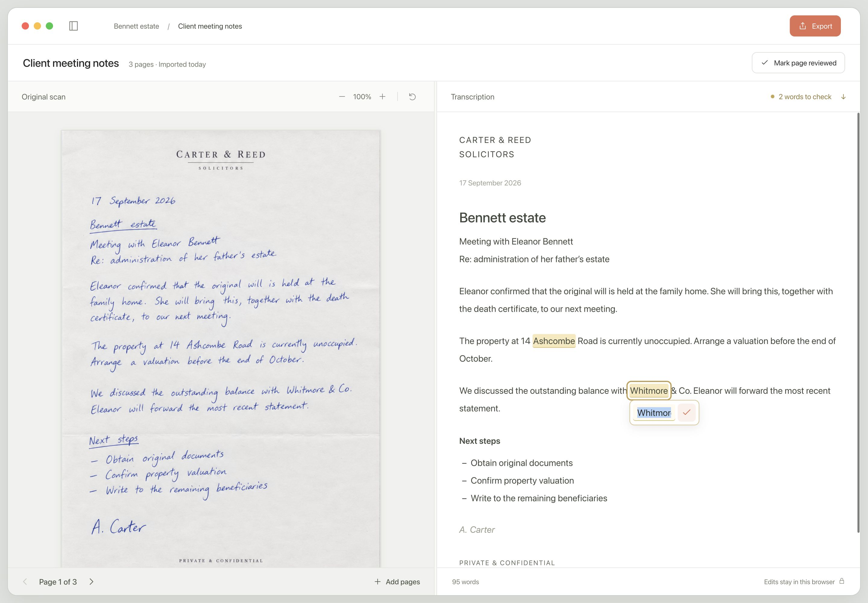Click the transcription scrollbar

pos(858,323)
